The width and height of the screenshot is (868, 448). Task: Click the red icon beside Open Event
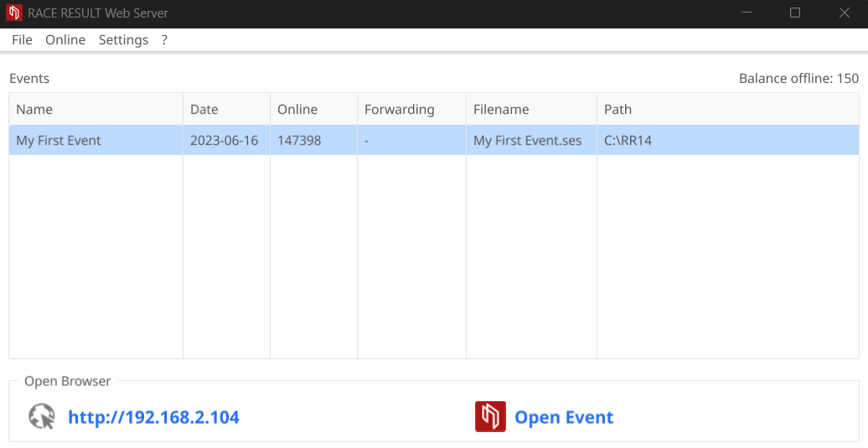(490, 417)
